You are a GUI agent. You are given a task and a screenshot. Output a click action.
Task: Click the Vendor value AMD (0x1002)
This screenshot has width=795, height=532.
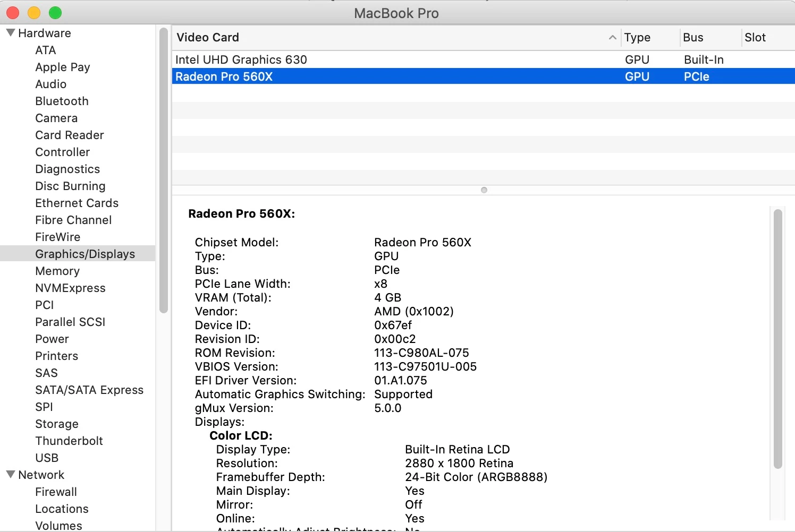click(414, 311)
